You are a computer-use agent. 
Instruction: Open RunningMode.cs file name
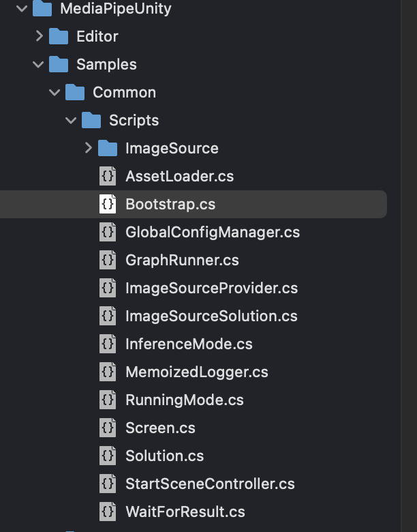(185, 400)
